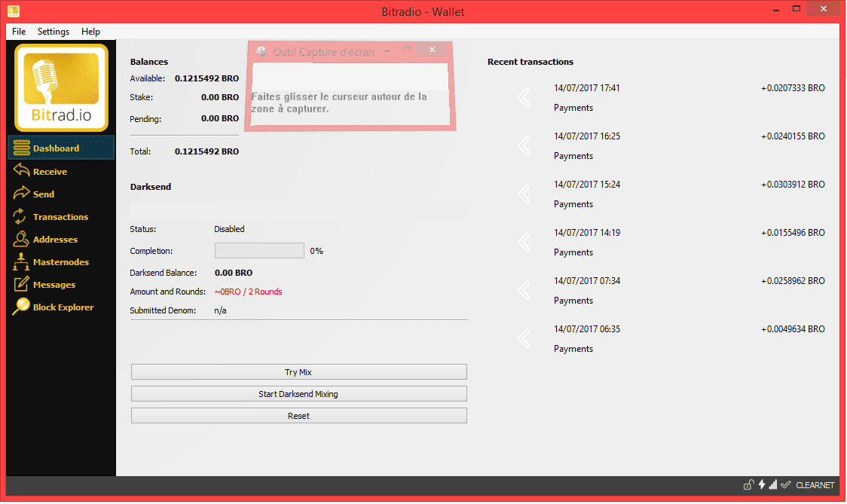Click the Block Explorer magnifier icon
Screen dimensions: 847x504
21,307
